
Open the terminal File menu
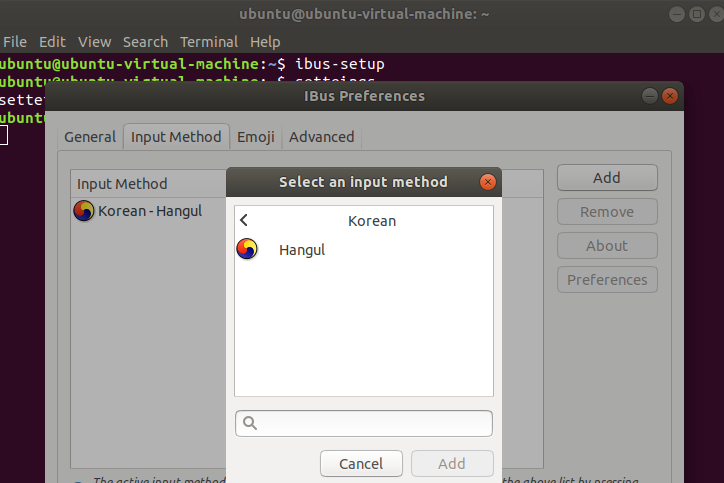pos(15,42)
